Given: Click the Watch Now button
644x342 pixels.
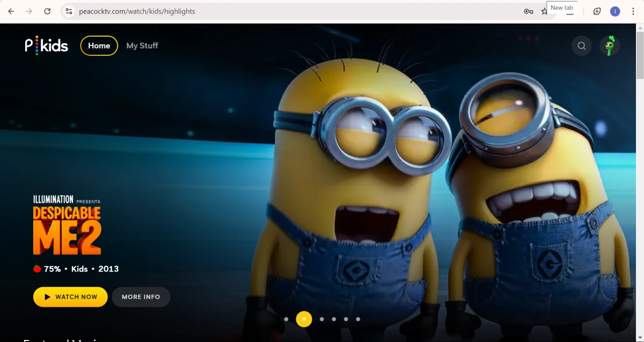Looking at the screenshot, I should 70,297.
